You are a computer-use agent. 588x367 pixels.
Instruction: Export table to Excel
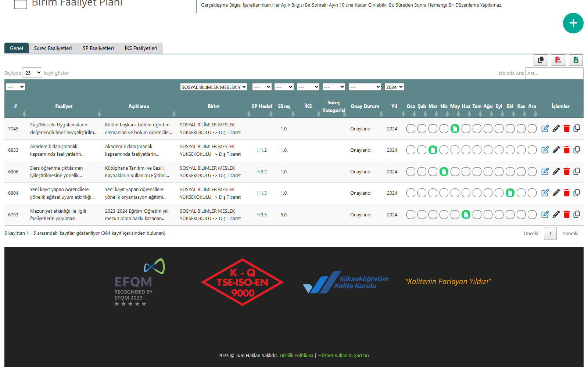pyautogui.click(x=576, y=60)
